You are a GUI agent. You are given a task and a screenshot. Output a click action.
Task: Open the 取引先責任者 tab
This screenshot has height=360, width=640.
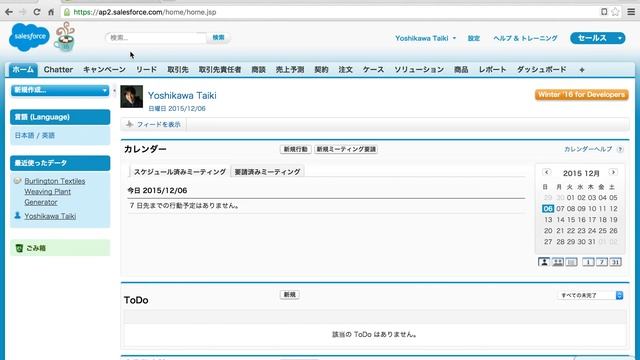(x=220, y=70)
